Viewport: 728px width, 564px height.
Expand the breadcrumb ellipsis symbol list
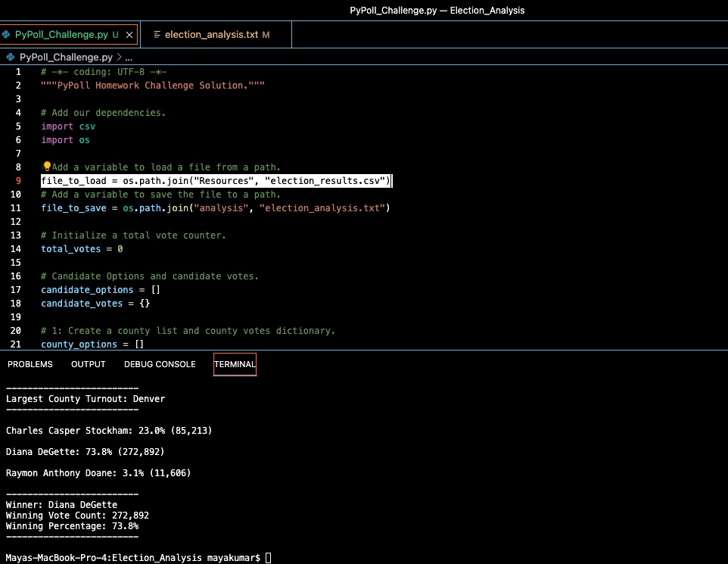click(129, 58)
